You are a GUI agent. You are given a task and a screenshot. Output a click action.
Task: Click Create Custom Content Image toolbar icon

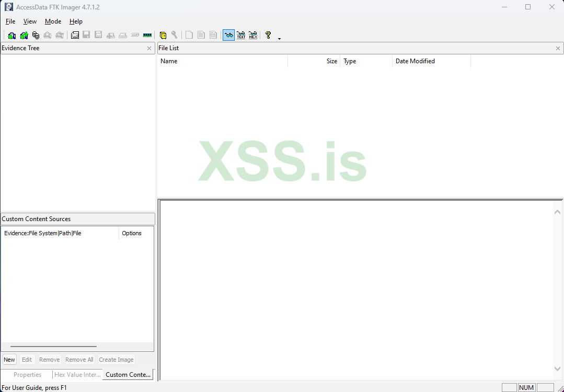(123, 35)
